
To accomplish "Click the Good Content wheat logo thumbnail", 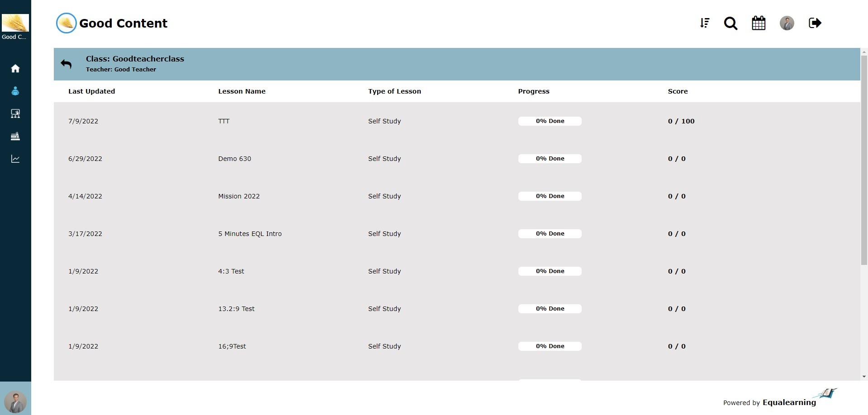I will point(15,23).
